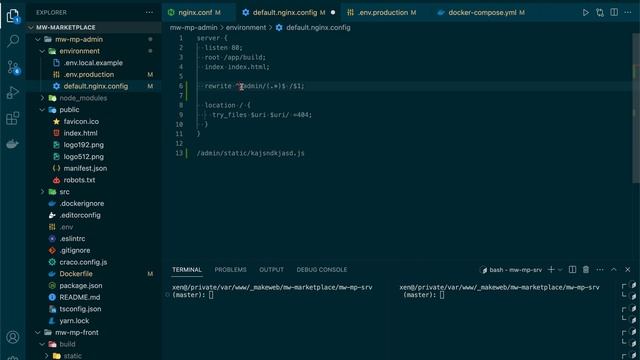Open editor more actions ellipsis
The height and width of the screenshot is (360, 640).
[x=628, y=12]
